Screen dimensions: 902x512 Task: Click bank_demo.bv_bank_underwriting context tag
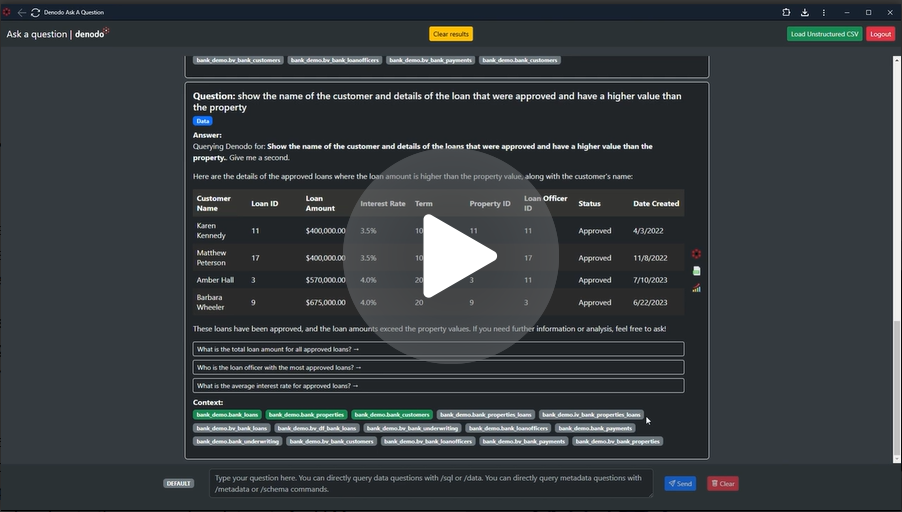pyautogui.click(x=412, y=428)
